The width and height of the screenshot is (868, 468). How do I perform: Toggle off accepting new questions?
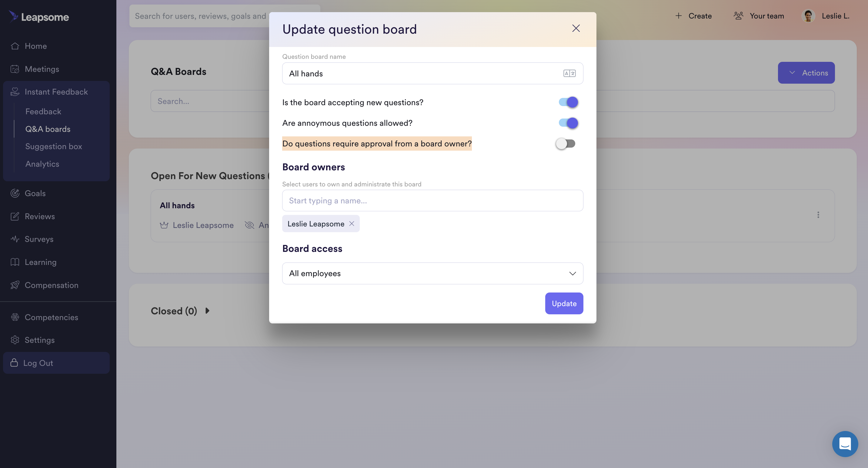(568, 102)
